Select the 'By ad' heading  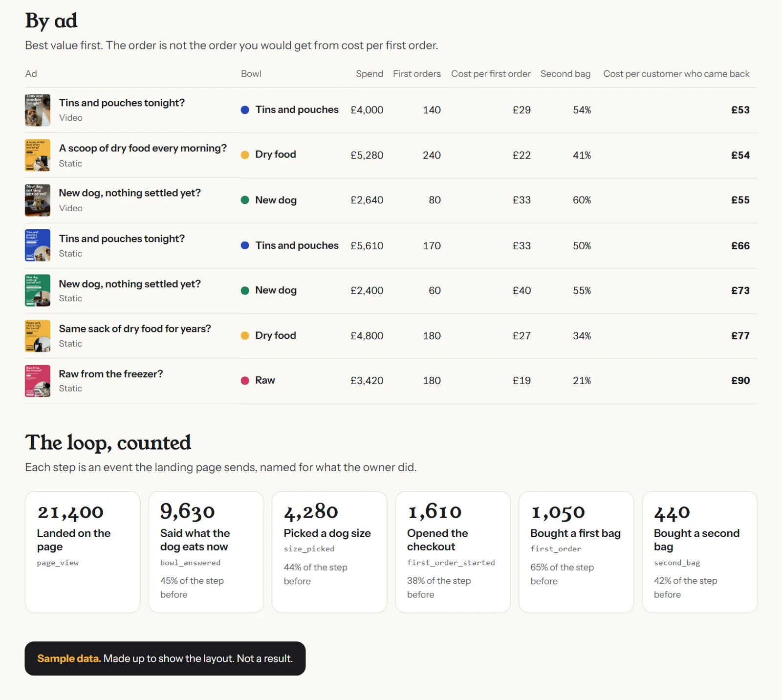click(51, 21)
